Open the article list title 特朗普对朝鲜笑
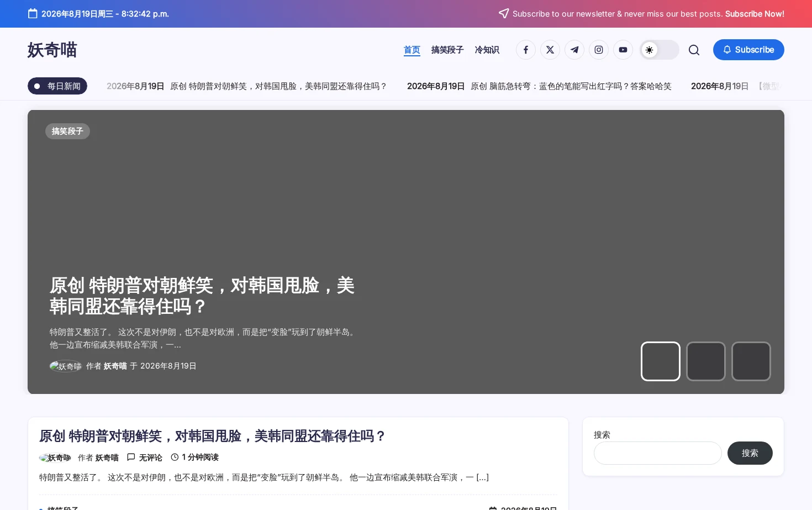This screenshot has height=510, width=812. pyautogui.click(x=213, y=436)
